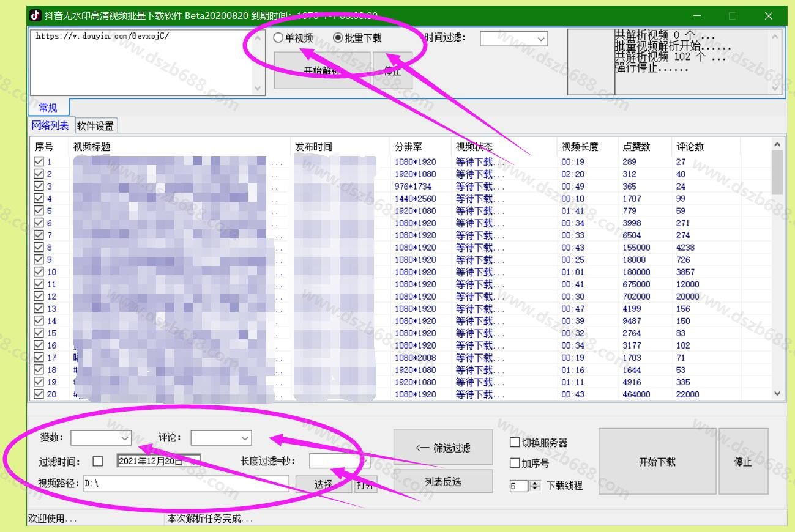Close the Douyin downloader window
The width and height of the screenshot is (795, 532).
pos(769,16)
